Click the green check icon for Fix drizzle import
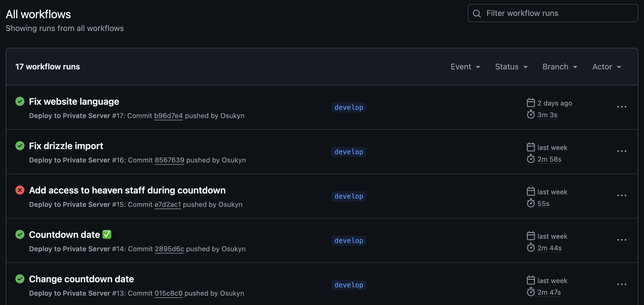The width and height of the screenshot is (644, 305). pyautogui.click(x=20, y=146)
